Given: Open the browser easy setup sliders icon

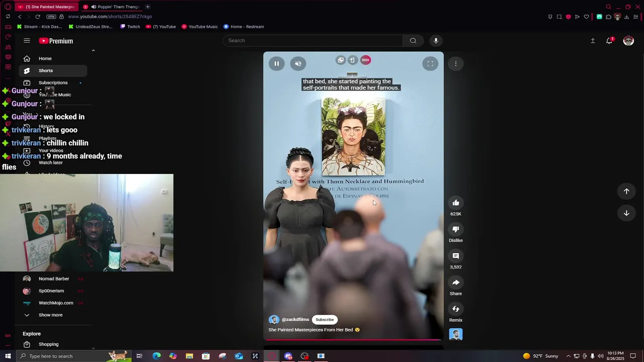Looking at the screenshot, I should (635, 17).
